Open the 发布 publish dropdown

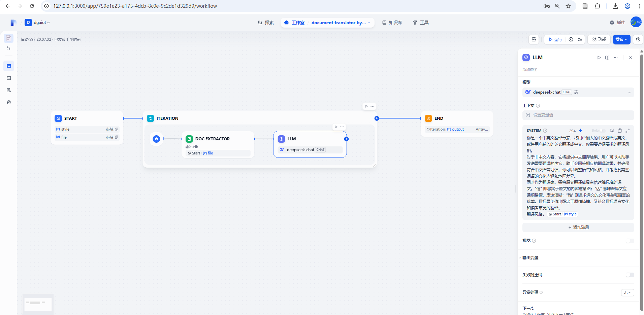coord(621,39)
